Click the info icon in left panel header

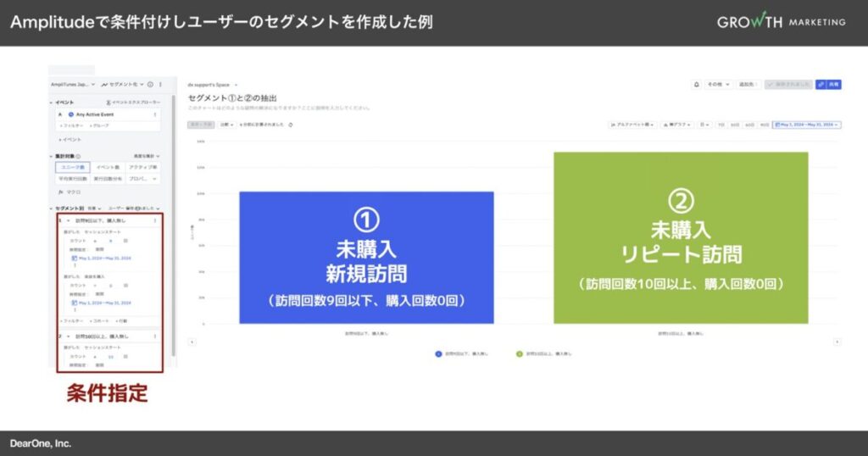click(150, 85)
